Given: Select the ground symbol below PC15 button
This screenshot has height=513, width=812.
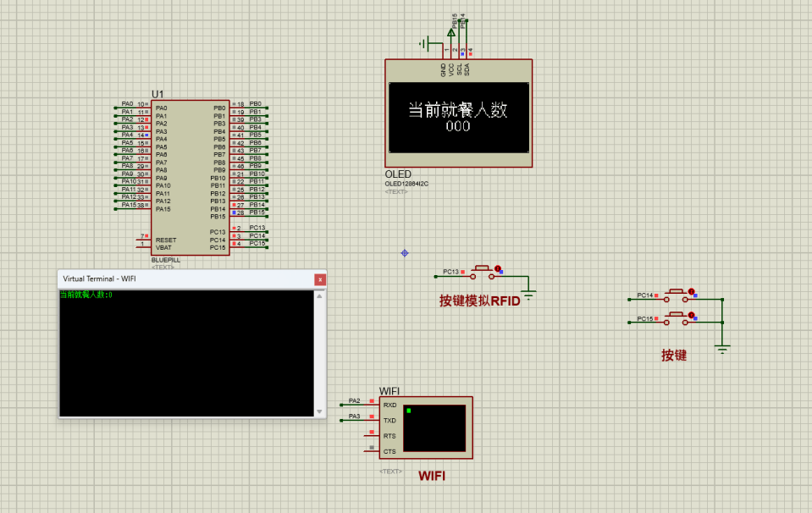Looking at the screenshot, I should pos(722,349).
